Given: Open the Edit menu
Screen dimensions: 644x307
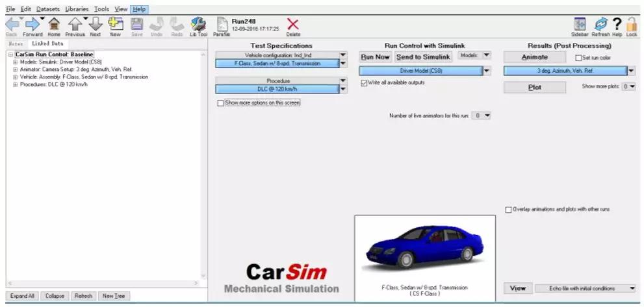Looking at the screenshot, I should pos(25,9).
